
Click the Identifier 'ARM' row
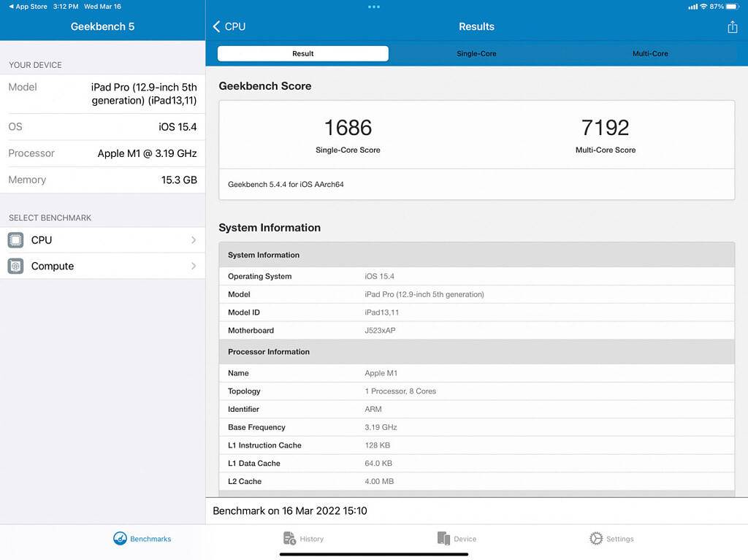tap(476, 410)
